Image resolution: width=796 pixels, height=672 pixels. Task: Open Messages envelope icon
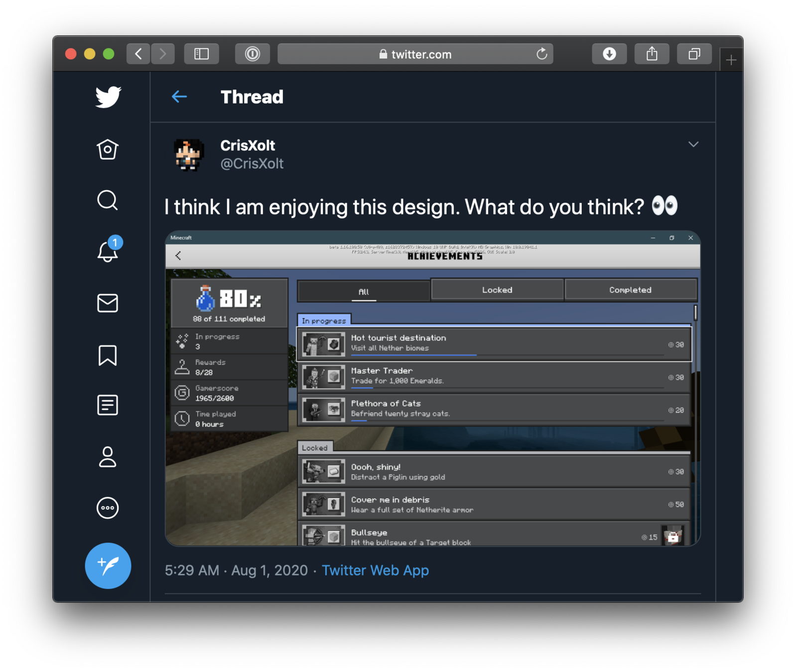pyautogui.click(x=108, y=303)
